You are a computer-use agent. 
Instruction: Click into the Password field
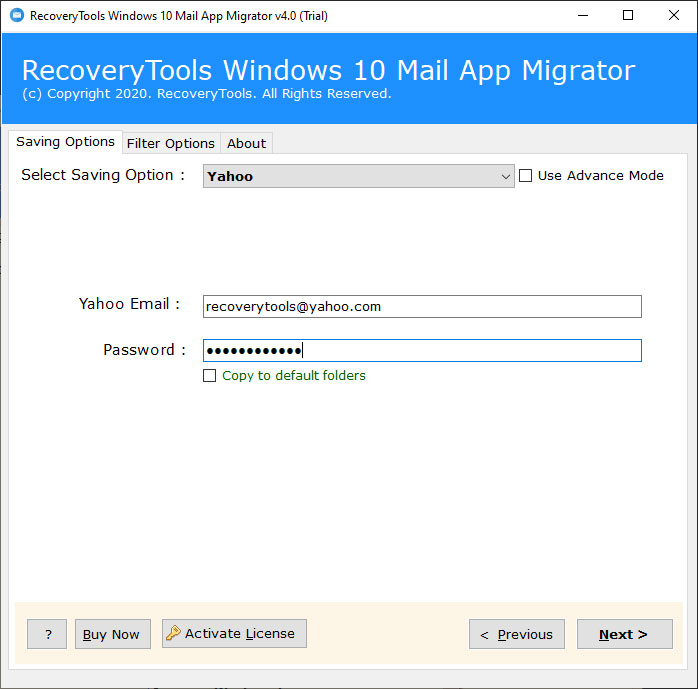[422, 350]
